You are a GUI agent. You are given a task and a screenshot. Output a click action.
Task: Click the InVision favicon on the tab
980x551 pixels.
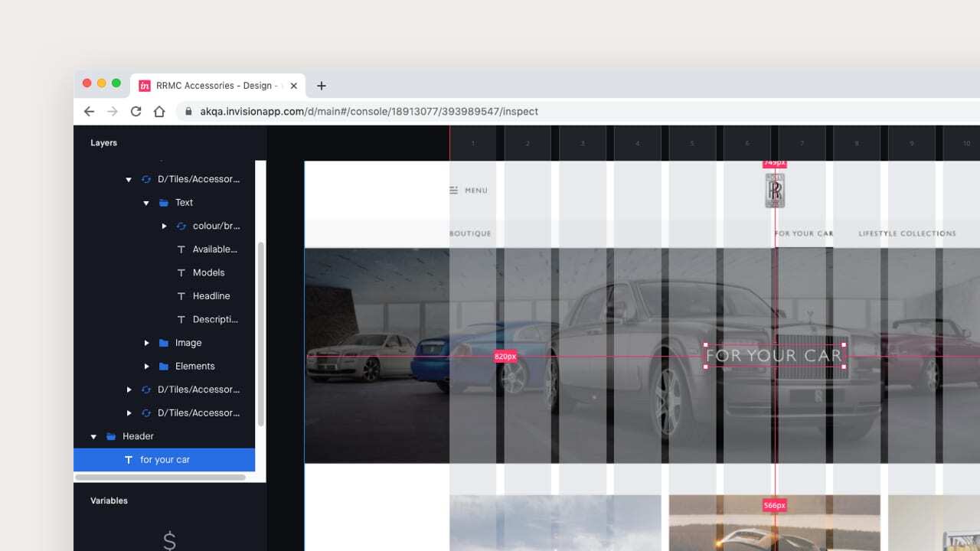[144, 86]
